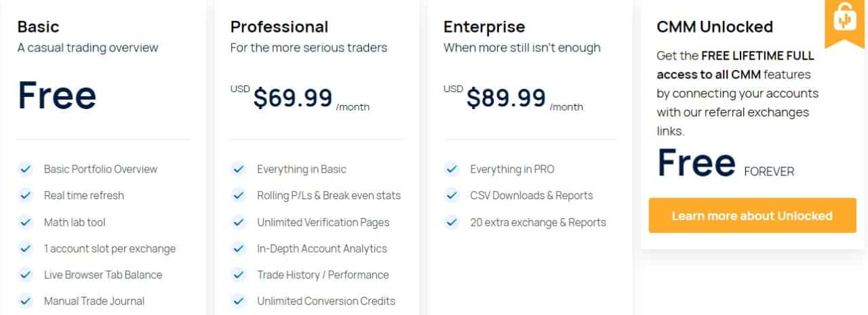The width and height of the screenshot is (868, 315).
Task: Click checkmark next to Real time refresh
Action: (x=26, y=195)
